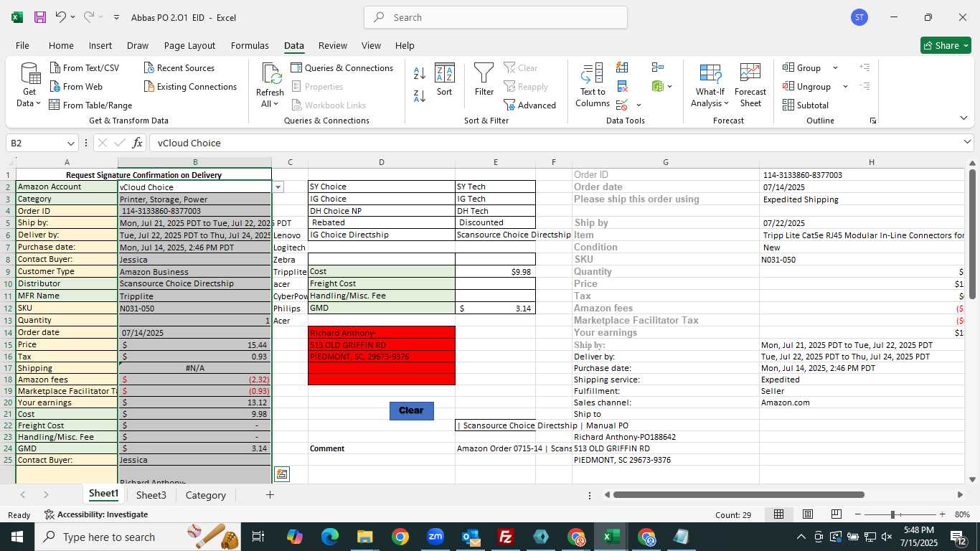Adjust the zoom slider handle
Viewport: 980px width, 551px height.
point(892,514)
